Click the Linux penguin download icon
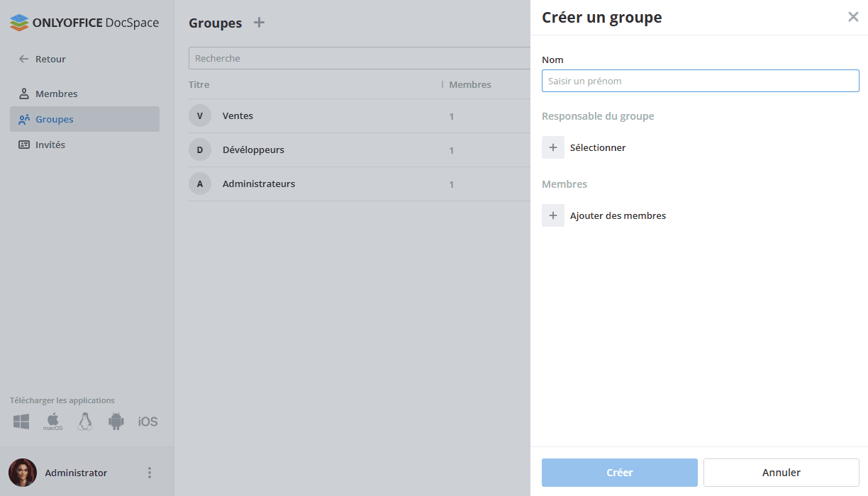Screen dimensions: 868x496 84,421
